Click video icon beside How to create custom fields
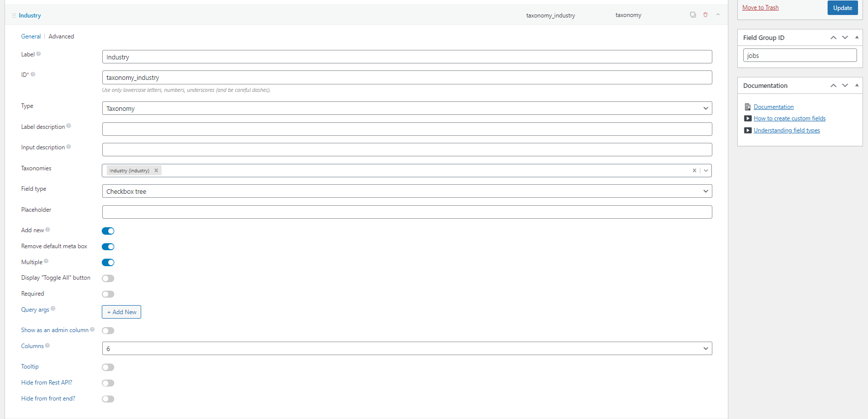The image size is (868, 419). (748, 118)
